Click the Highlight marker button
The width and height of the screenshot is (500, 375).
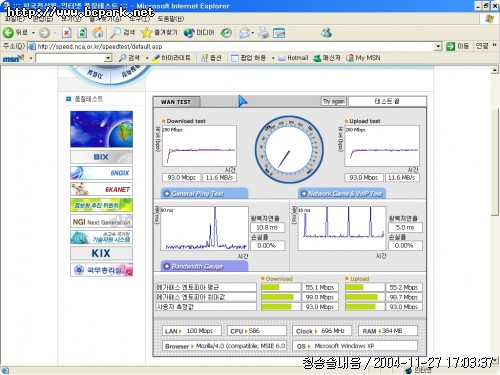171,58
